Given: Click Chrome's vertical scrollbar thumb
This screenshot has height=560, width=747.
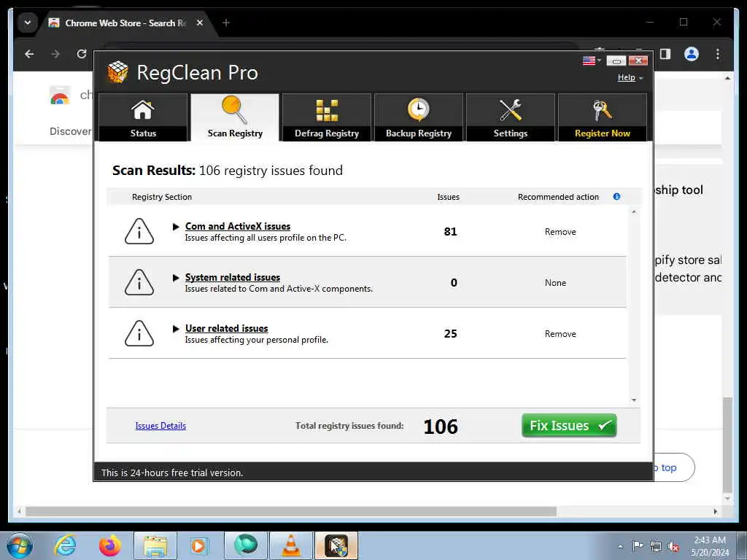Looking at the screenshot, I should point(727,446).
